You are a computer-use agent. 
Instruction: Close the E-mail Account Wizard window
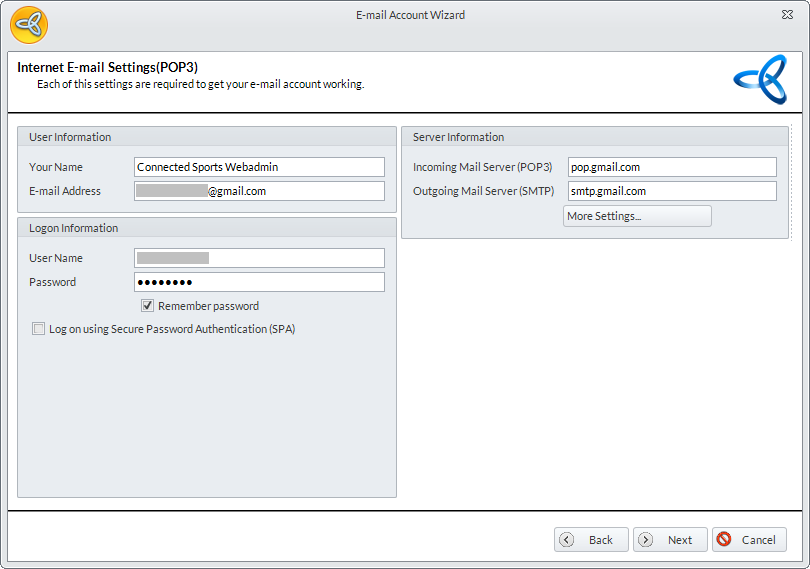(787, 15)
